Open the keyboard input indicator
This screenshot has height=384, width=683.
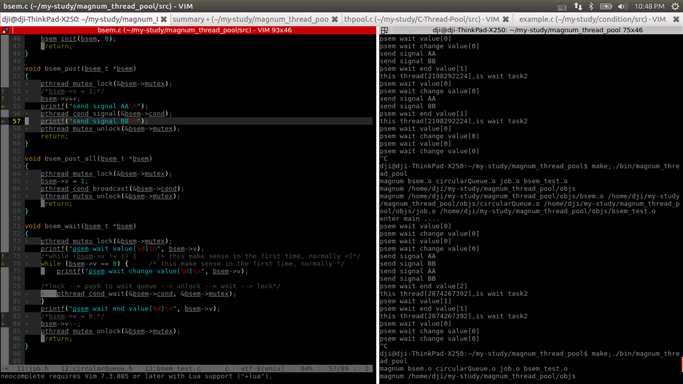(x=562, y=6)
